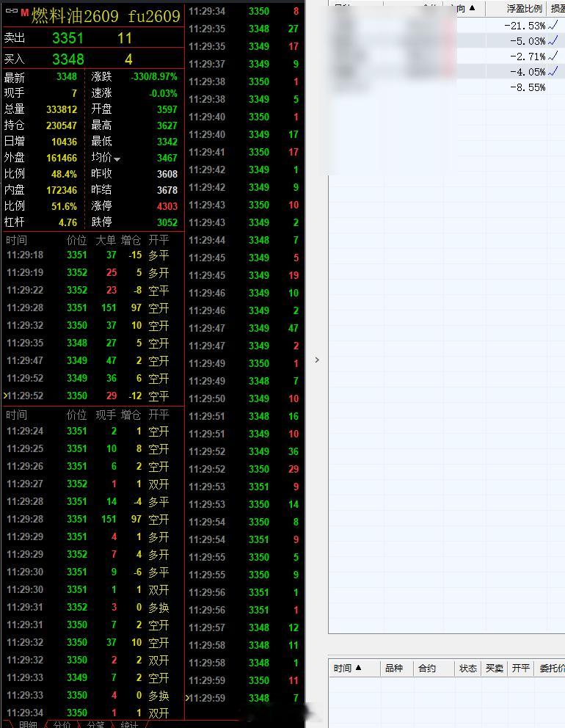This screenshot has width=565, height=728.
Task: Switch to the 统计 tab
Action: click(129, 724)
